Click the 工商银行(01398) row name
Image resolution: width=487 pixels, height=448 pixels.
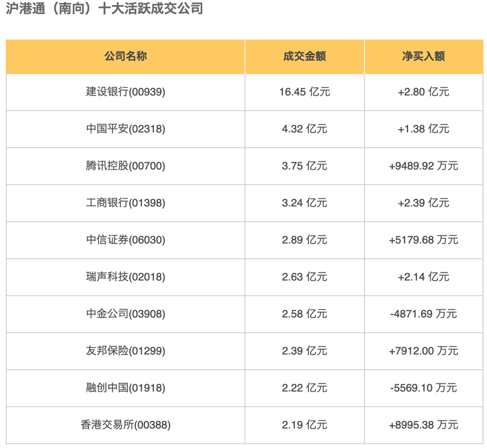click(x=125, y=203)
